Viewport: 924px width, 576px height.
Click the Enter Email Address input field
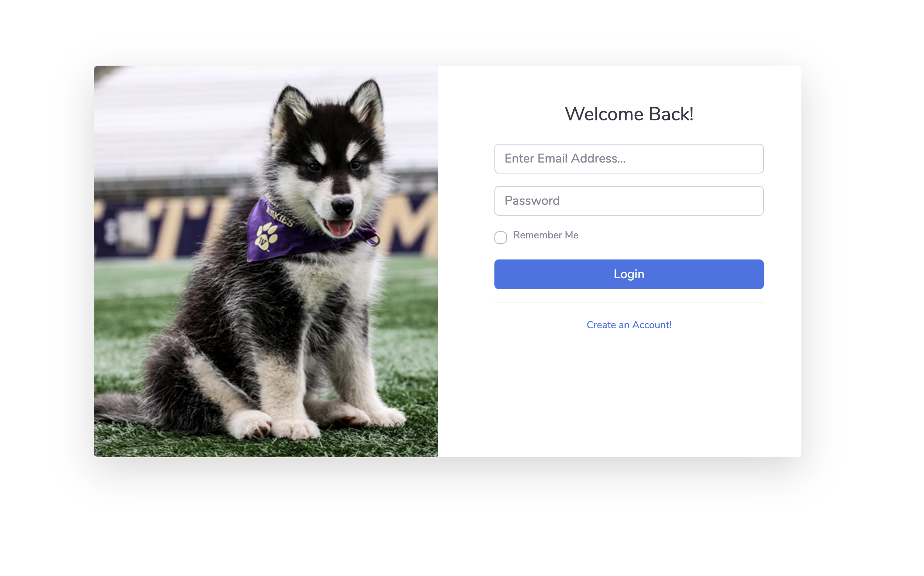tap(629, 159)
